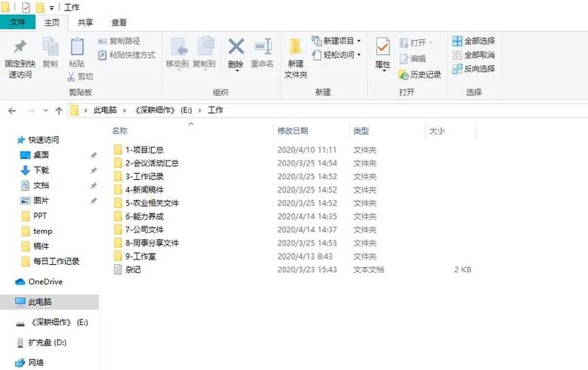The height and width of the screenshot is (370, 588).
Task: Open the View ribbon tab
Action: (118, 22)
